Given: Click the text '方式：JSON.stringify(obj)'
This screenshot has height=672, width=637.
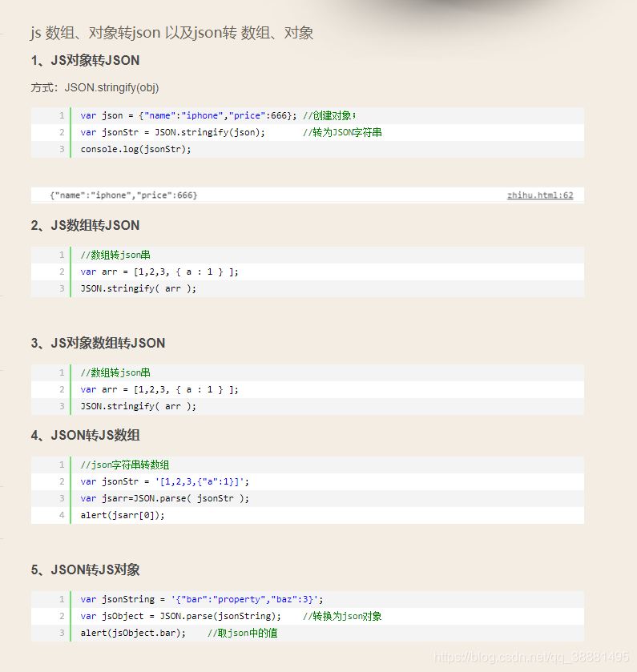Looking at the screenshot, I should [95, 87].
